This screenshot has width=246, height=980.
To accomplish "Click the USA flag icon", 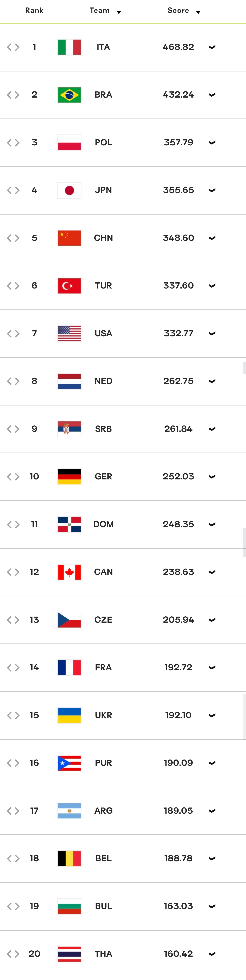I will 69,334.
